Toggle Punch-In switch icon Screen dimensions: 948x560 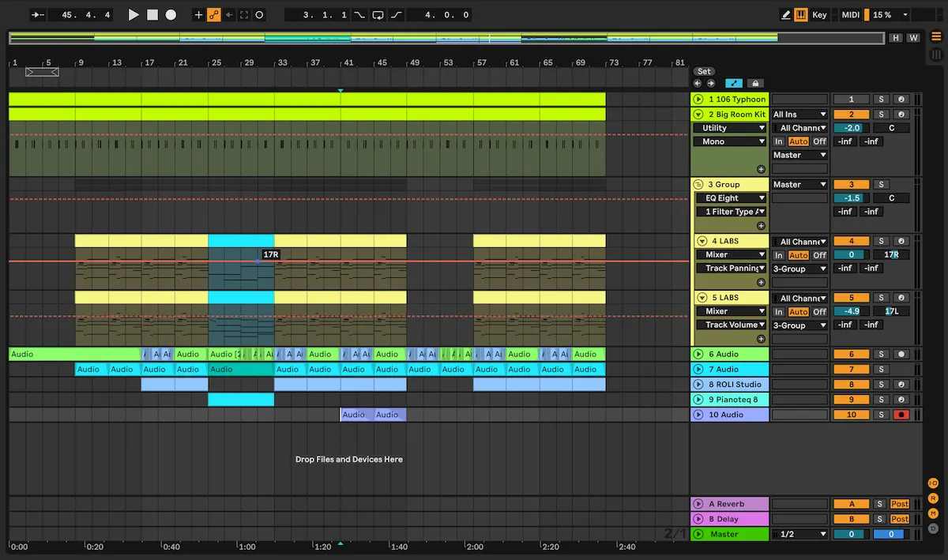click(359, 15)
